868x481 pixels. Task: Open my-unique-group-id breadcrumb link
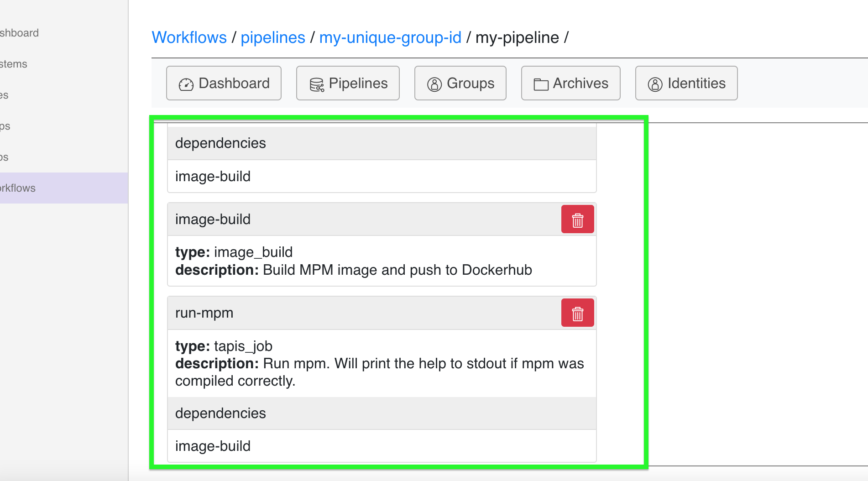point(390,37)
